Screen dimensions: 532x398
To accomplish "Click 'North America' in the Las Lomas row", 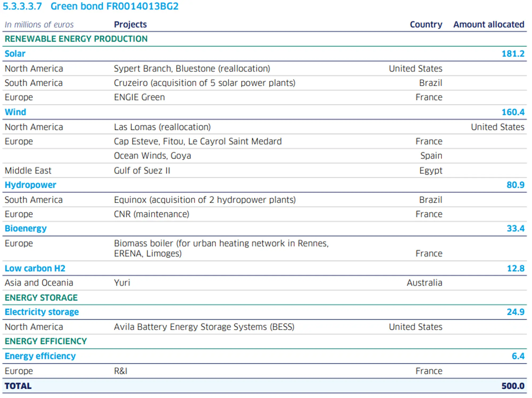I will tap(34, 127).
